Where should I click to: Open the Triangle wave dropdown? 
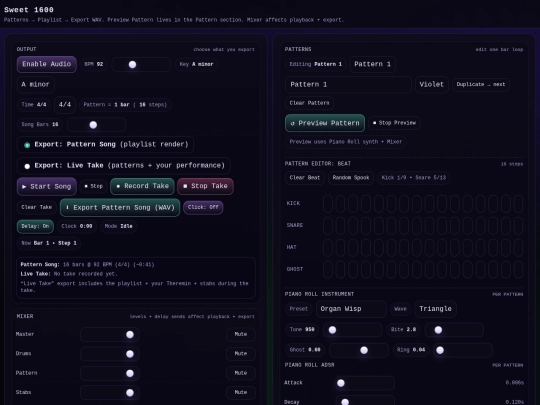(x=435, y=309)
